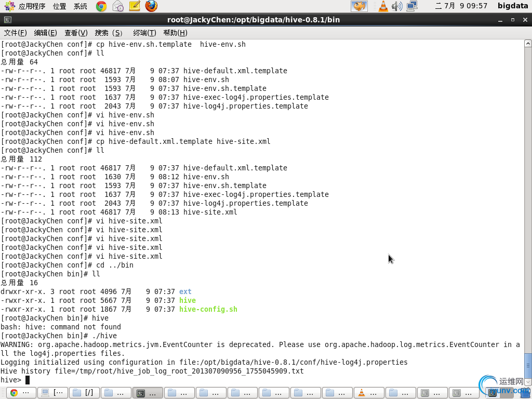Open the 位置 places menu
This screenshot has width=532, height=399.
[60, 6]
